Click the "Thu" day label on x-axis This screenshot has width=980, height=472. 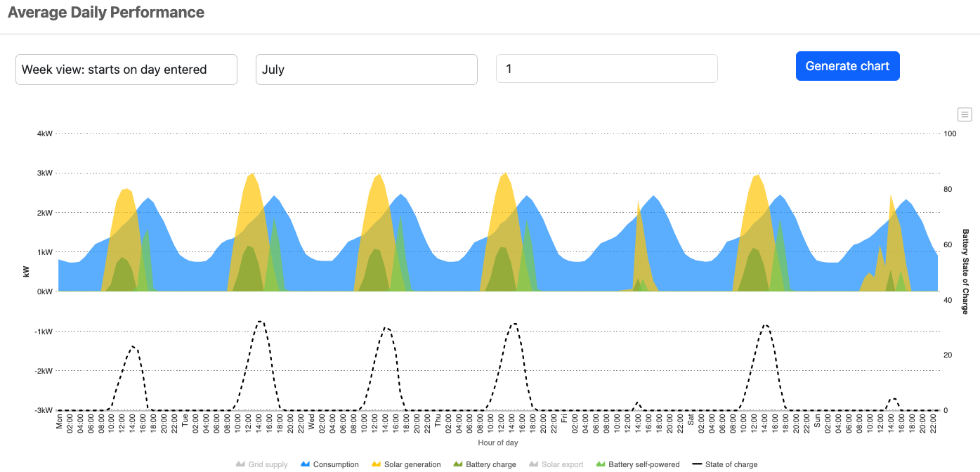pos(438,421)
